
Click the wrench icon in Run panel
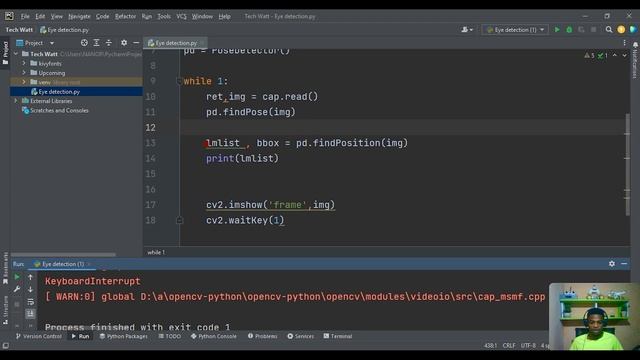click(17, 289)
